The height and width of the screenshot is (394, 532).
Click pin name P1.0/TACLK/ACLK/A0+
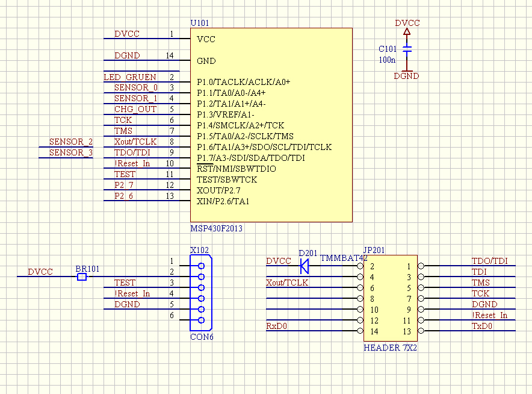pyautogui.click(x=244, y=82)
